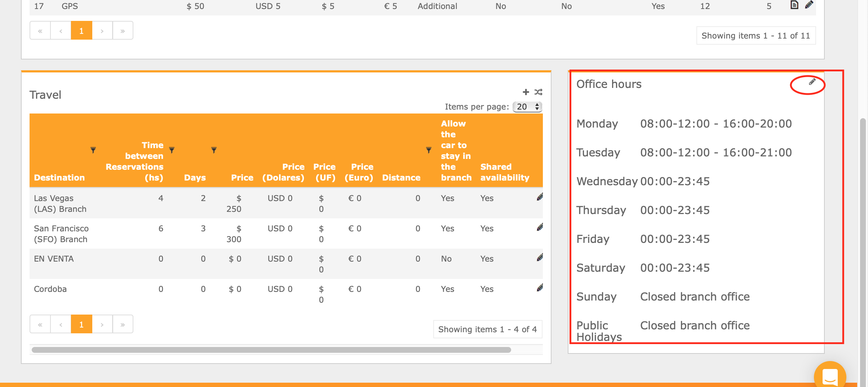This screenshot has height=387, width=868.
Task: Click page vertical scrollbar
Action: pos(863,252)
